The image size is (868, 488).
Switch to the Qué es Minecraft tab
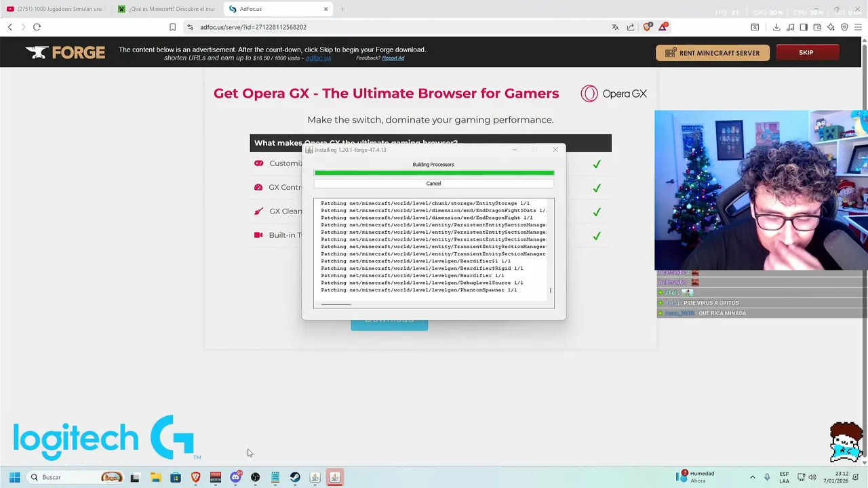[x=167, y=9]
